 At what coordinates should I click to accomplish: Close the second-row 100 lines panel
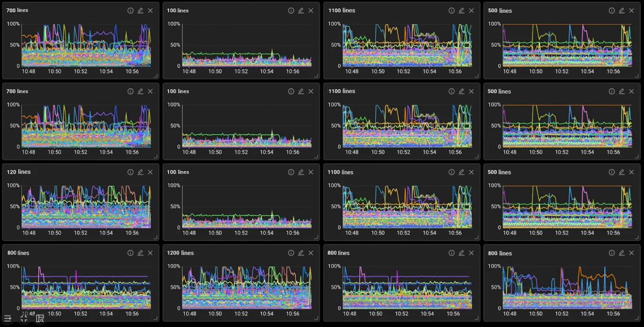click(311, 91)
